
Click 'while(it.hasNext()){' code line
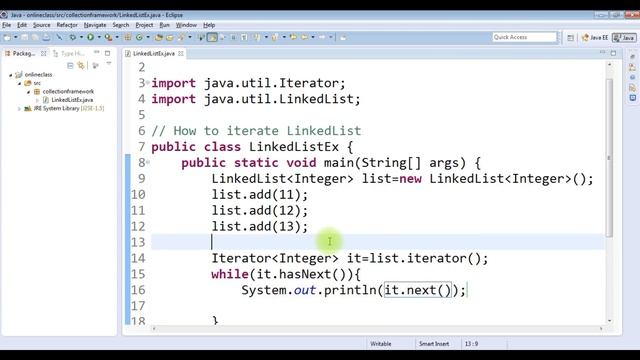click(x=286, y=274)
